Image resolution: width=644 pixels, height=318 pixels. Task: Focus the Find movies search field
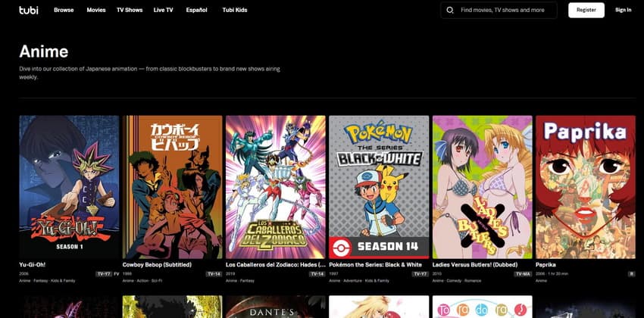click(499, 11)
